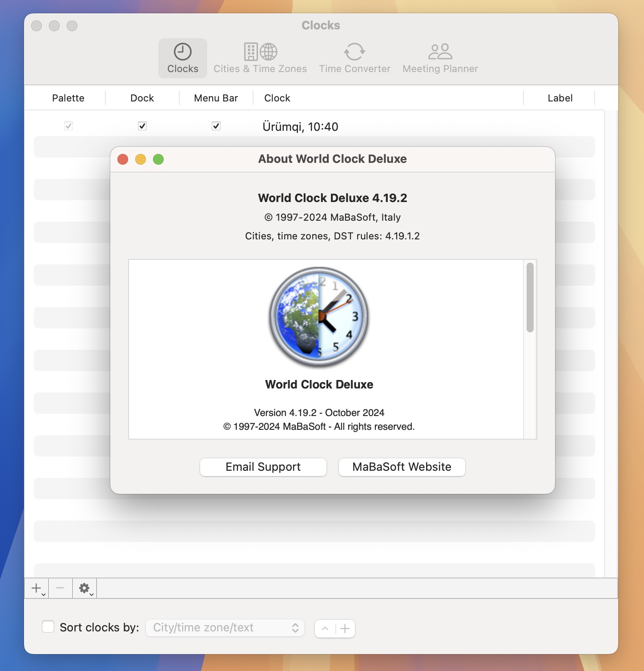Click the add clock plus button

[x=37, y=588]
